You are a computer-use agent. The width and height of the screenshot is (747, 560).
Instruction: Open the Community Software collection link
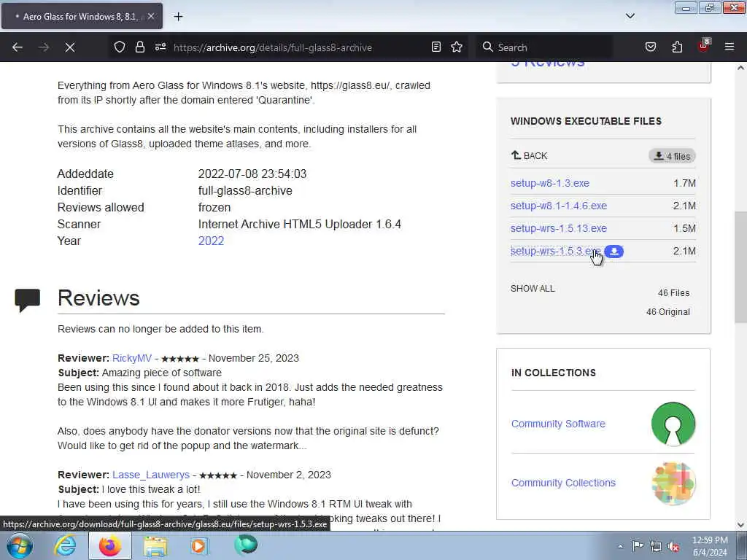click(x=558, y=424)
